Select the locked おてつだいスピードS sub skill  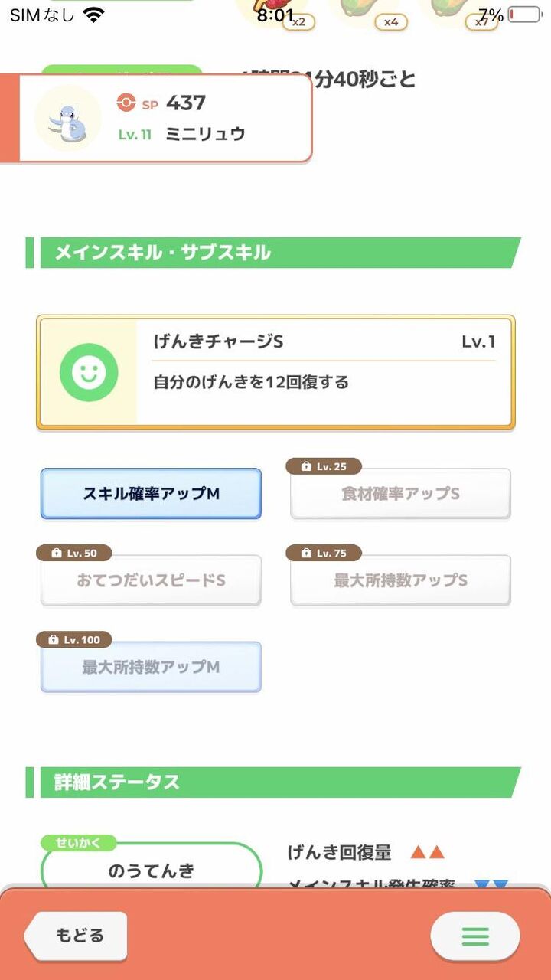point(151,580)
